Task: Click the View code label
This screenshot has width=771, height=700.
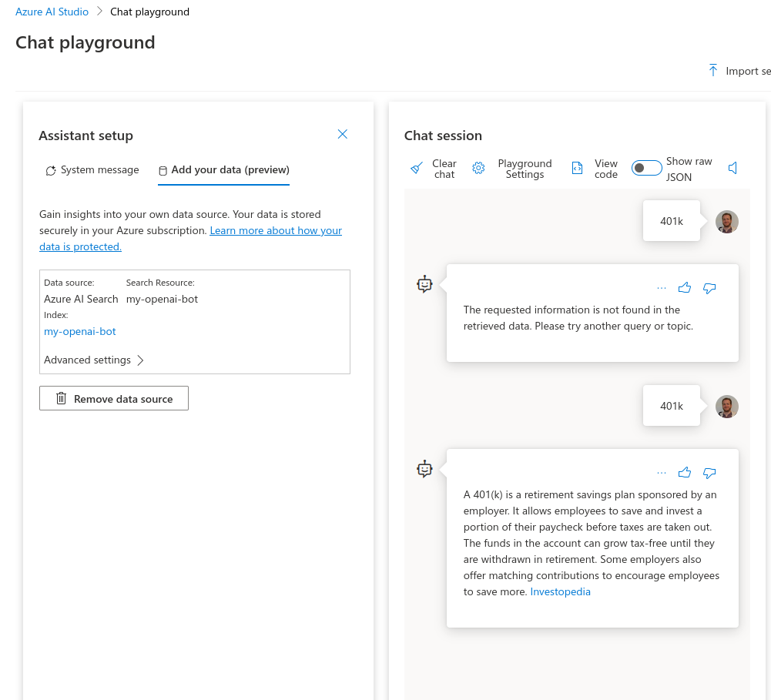Action: (605, 169)
